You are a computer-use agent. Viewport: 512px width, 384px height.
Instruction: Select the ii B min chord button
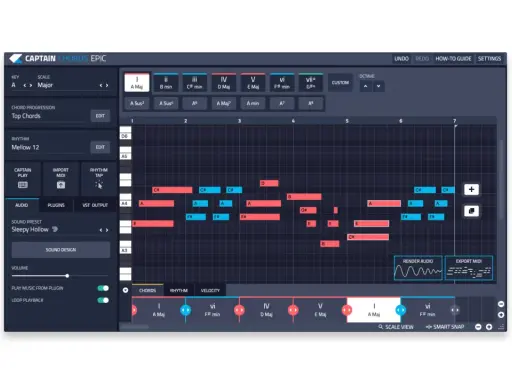point(166,83)
